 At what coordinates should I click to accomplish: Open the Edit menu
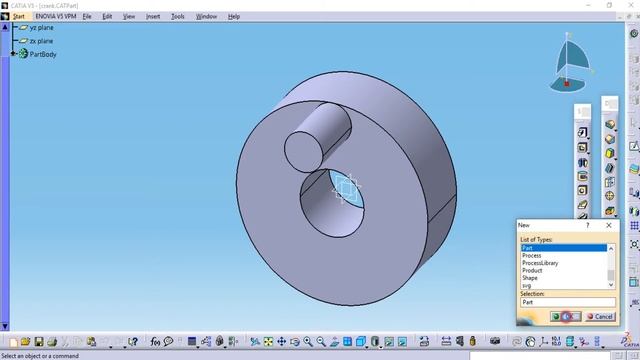coord(107,16)
